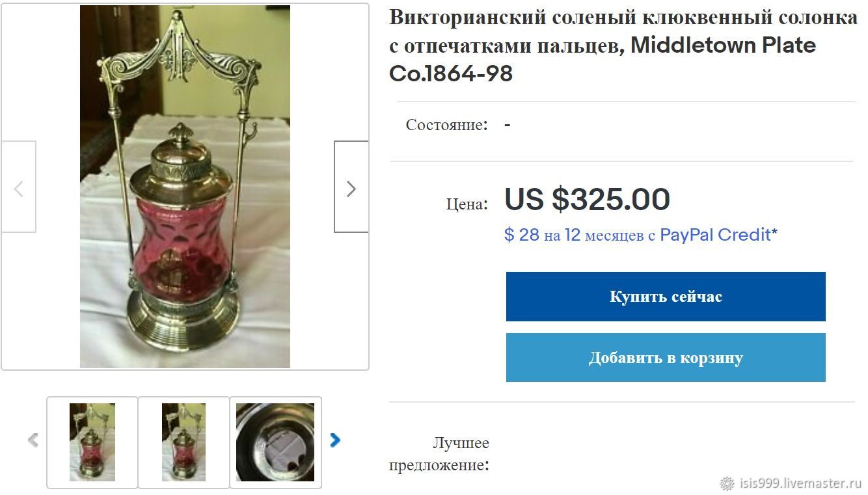Select the first jar thumbnail
This screenshot has width=868, height=495.
tap(92, 442)
